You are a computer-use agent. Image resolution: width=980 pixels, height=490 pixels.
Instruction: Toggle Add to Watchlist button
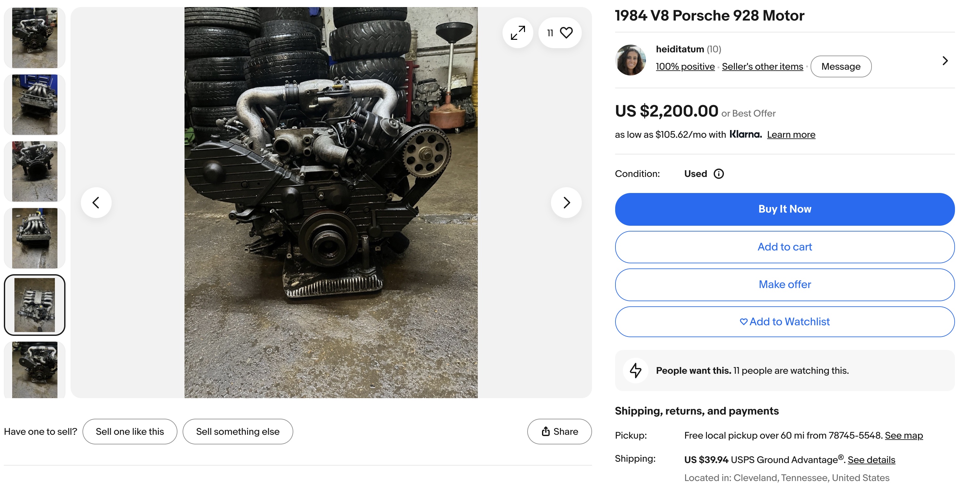click(785, 322)
